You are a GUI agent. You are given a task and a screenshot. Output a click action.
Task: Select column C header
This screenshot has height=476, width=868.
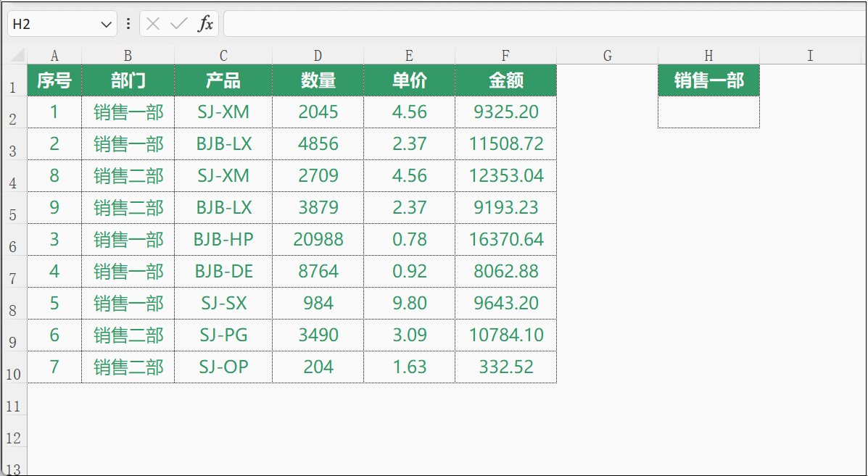tap(223, 55)
